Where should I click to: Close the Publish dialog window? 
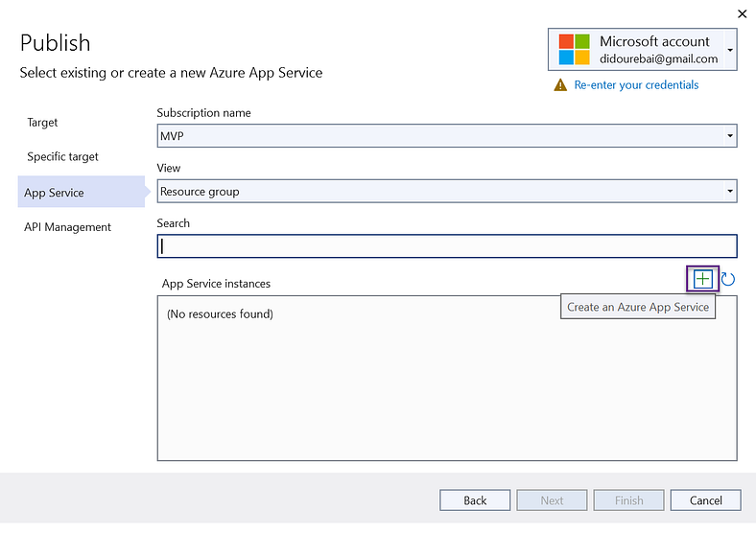point(741,13)
